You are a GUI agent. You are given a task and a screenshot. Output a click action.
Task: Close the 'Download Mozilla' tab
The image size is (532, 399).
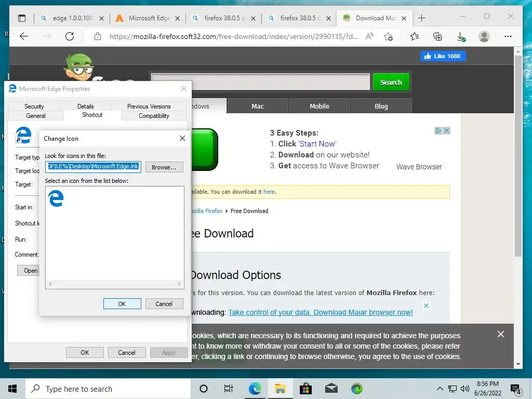pos(404,18)
